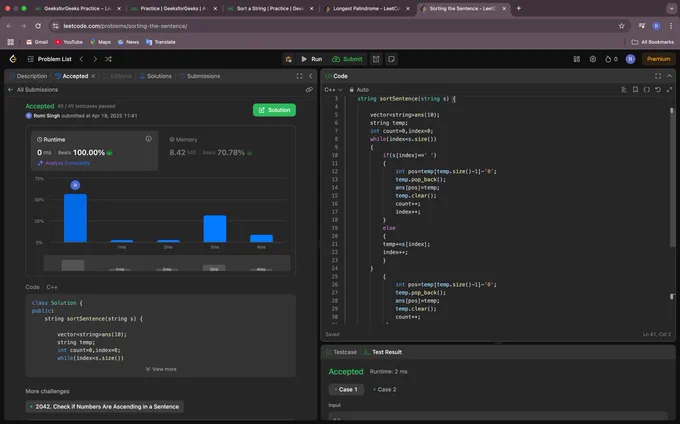Image resolution: width=680 pixels, height=424 pixels.
Task: Run the code
Action: pos(312,59)
